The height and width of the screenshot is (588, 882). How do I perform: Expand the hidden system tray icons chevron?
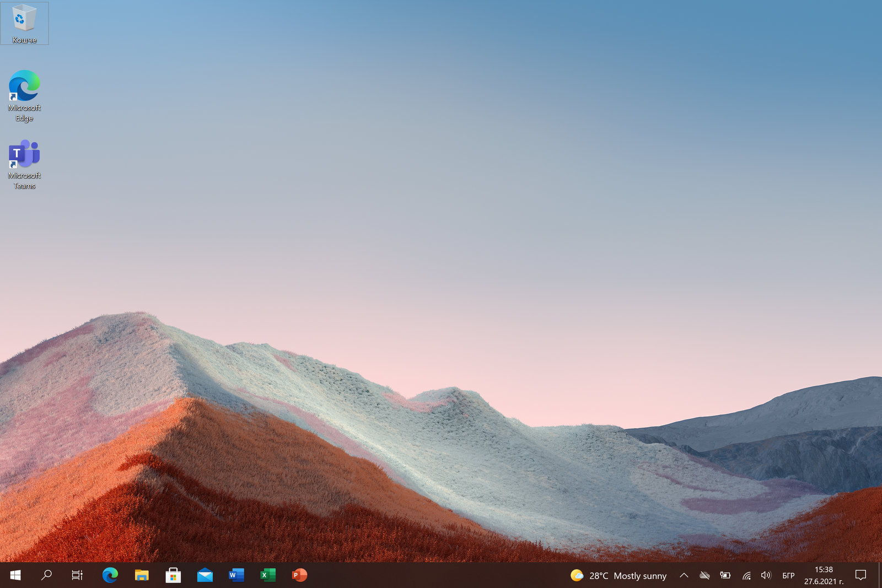coord(684,575)
